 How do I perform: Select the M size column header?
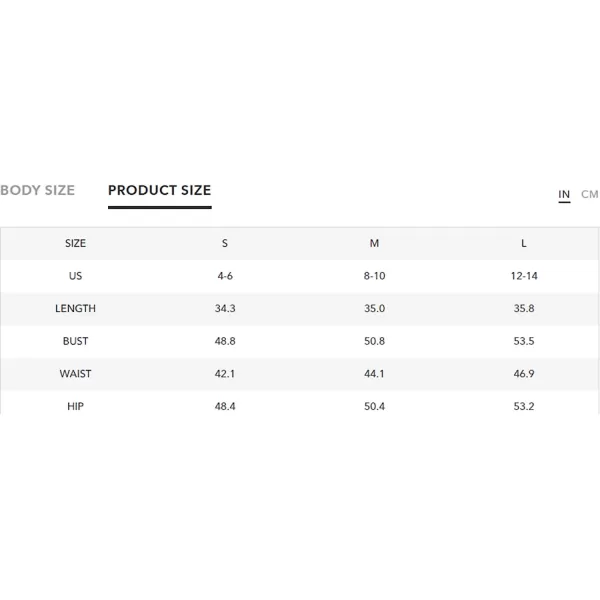point(374,243)
